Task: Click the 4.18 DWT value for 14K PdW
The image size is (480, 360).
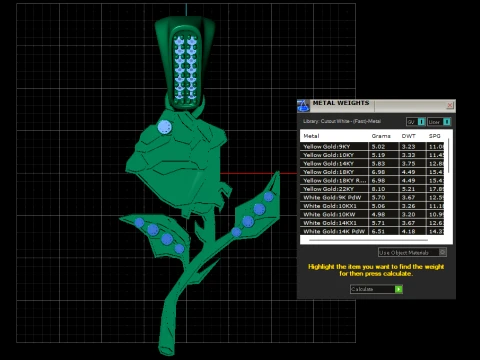Action: tap(408, 231)
